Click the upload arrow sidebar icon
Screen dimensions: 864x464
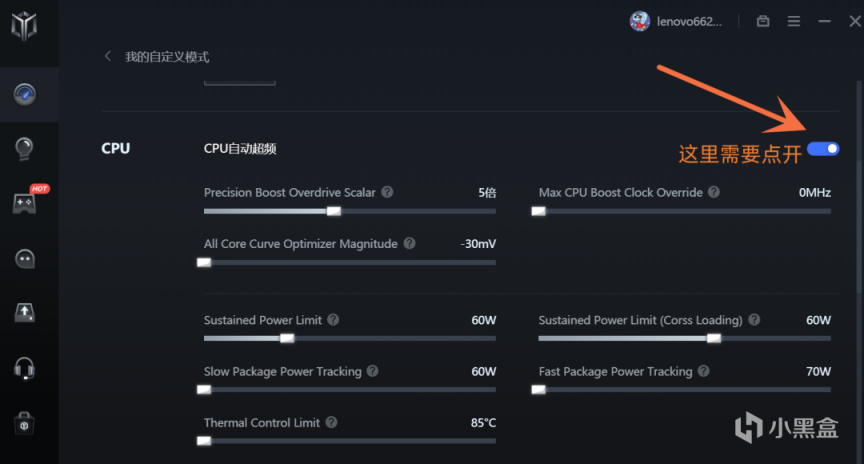24,312
